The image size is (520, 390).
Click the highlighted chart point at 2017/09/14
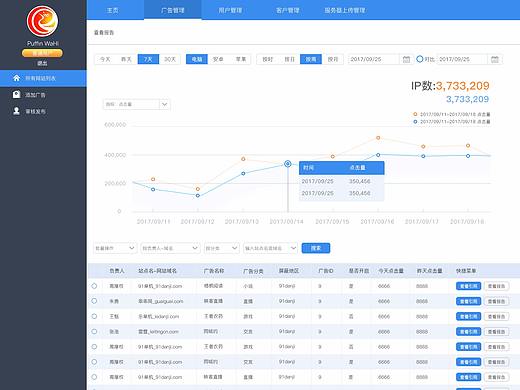[288, 164]
